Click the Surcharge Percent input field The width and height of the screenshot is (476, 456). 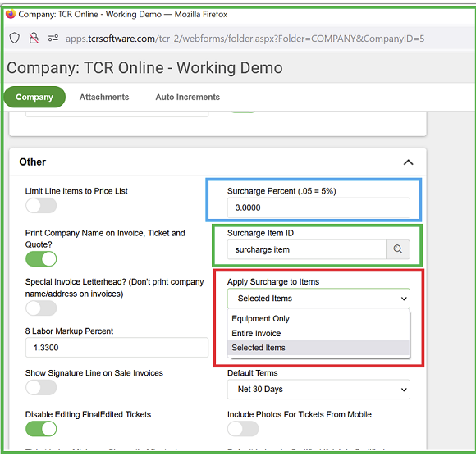(x=318, y=207)
